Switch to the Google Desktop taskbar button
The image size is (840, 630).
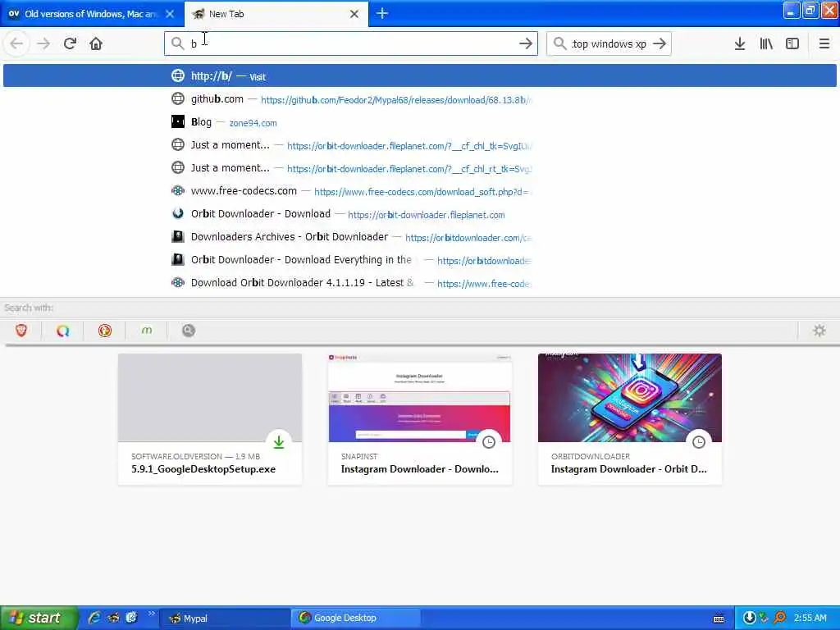356,619
